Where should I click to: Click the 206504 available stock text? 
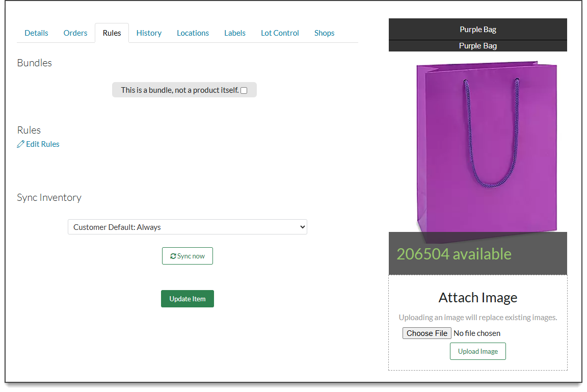(453, 254)
